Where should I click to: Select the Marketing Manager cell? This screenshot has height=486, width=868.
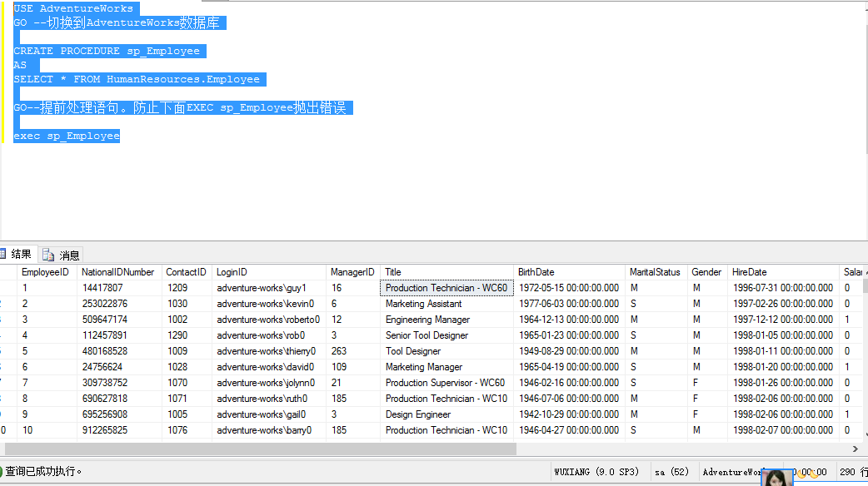click(x=446, y=367)
